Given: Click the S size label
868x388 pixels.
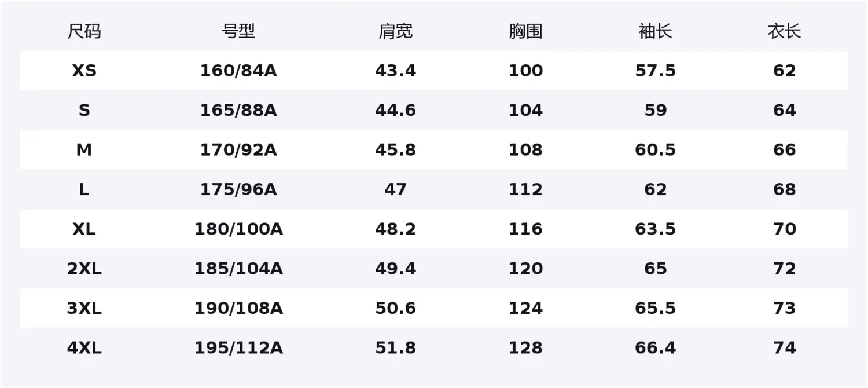Looking at the screenshot, I should click(84, 110).
